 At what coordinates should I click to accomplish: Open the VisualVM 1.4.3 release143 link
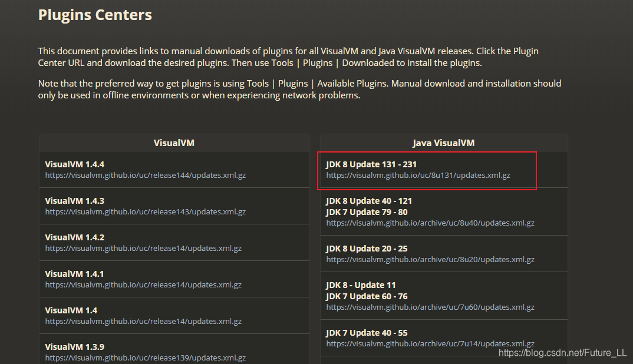146,211
